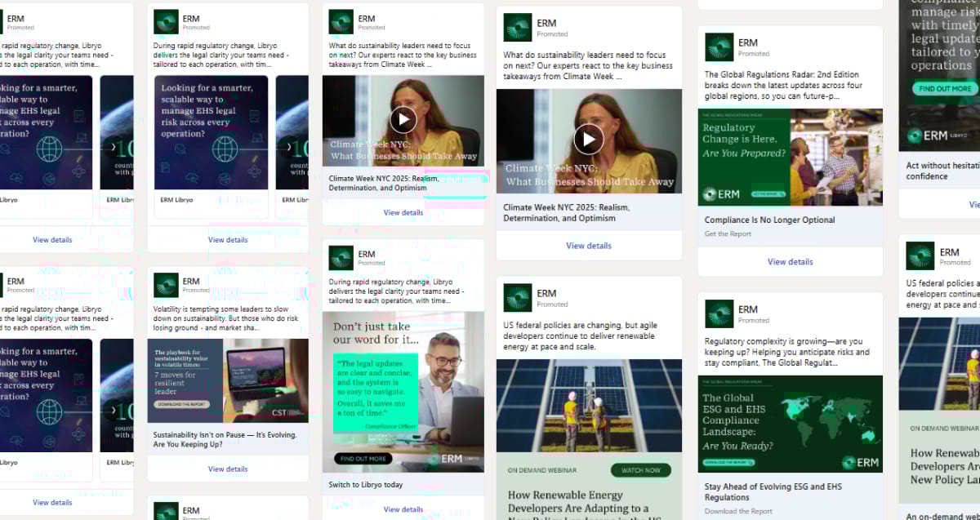Click solar panel image above On Demand Webinar label

589,407
